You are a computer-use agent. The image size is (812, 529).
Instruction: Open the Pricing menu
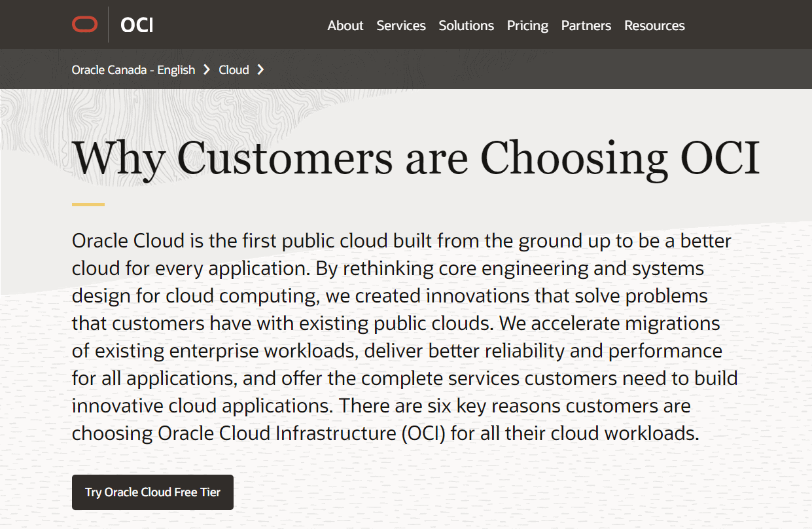coord(527,26)
